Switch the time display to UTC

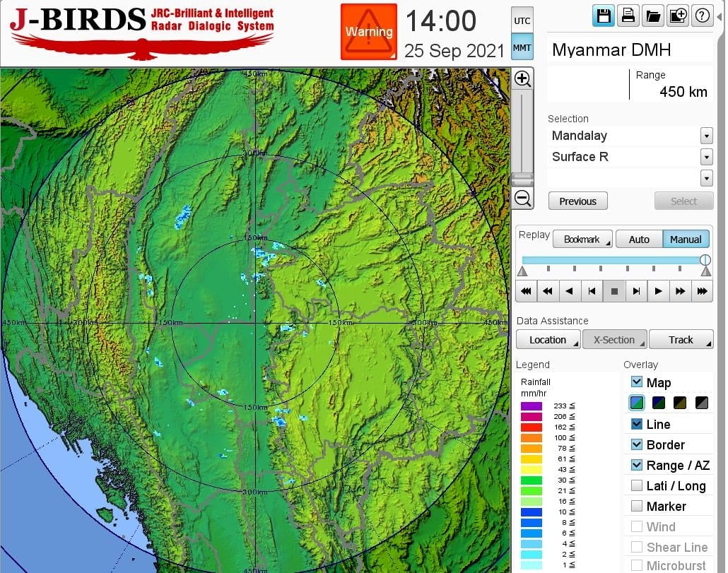(x=522, y=20)
